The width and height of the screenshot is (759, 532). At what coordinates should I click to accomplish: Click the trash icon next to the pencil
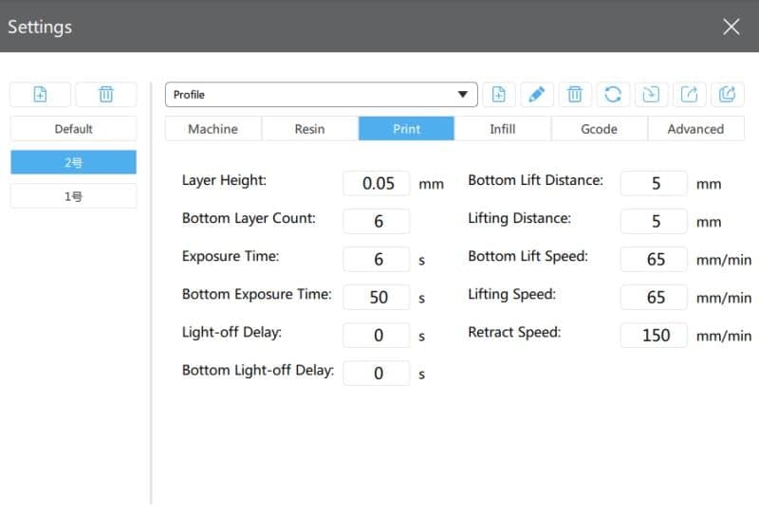pos(574,94)
